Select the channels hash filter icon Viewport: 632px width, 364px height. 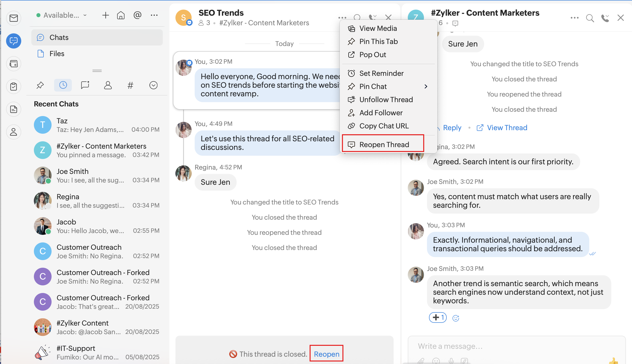[x=130, y=85]
